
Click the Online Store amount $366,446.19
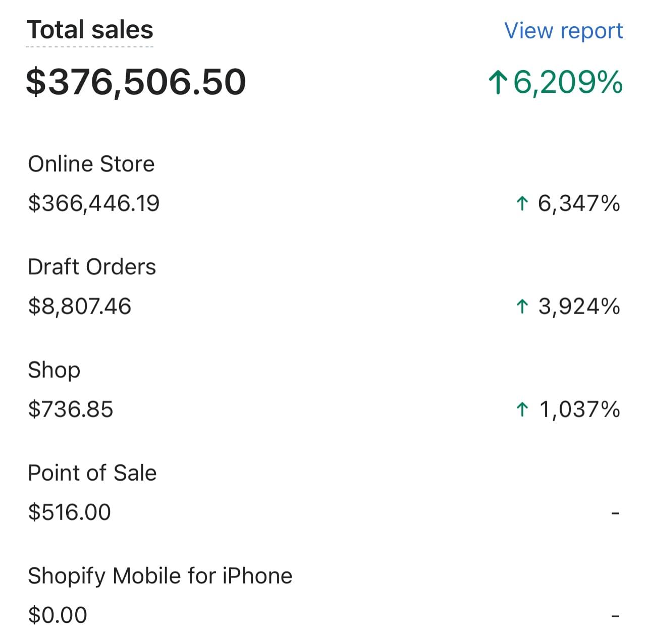(94, 203)
